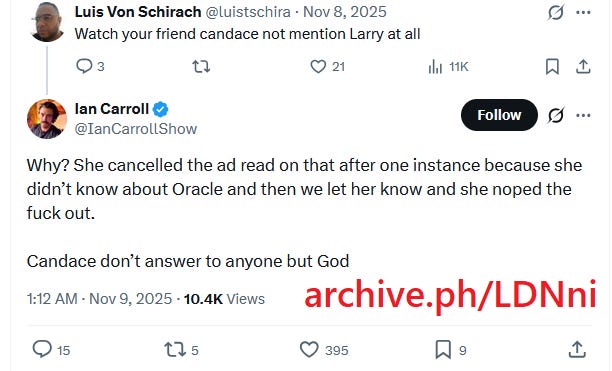This screenshot has height=371, width=612.
Task: Open more options on Ian Carroll's post
Action: pos(583,115)
